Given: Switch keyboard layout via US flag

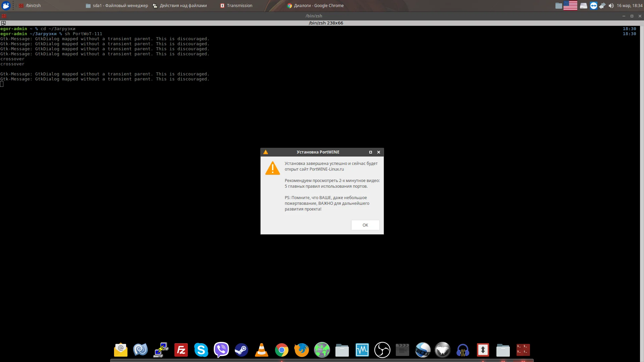Looking at the screenshot, I should point(570,6).
